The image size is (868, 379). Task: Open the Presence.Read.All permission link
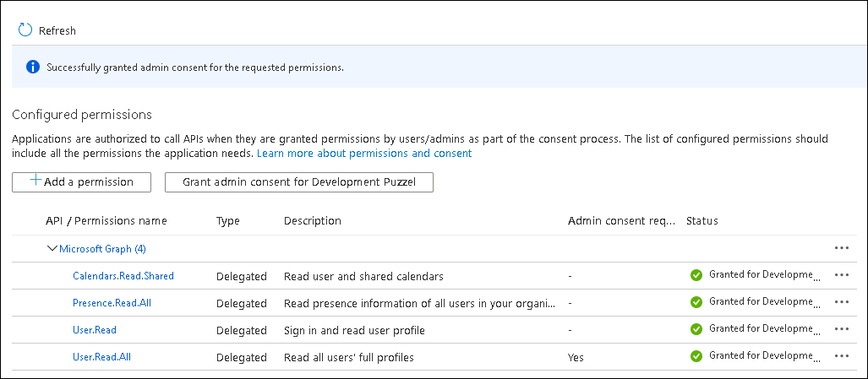(112, 303)
